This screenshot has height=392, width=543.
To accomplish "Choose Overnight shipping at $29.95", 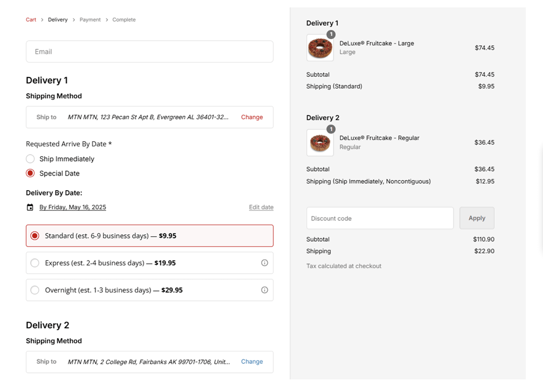I will (149, 290).
